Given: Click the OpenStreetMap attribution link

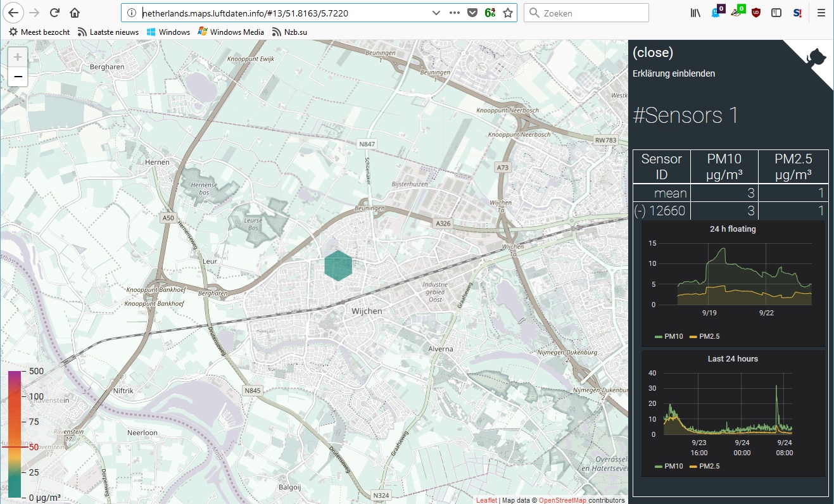Looking at the screenshot, I should (562, 500).
